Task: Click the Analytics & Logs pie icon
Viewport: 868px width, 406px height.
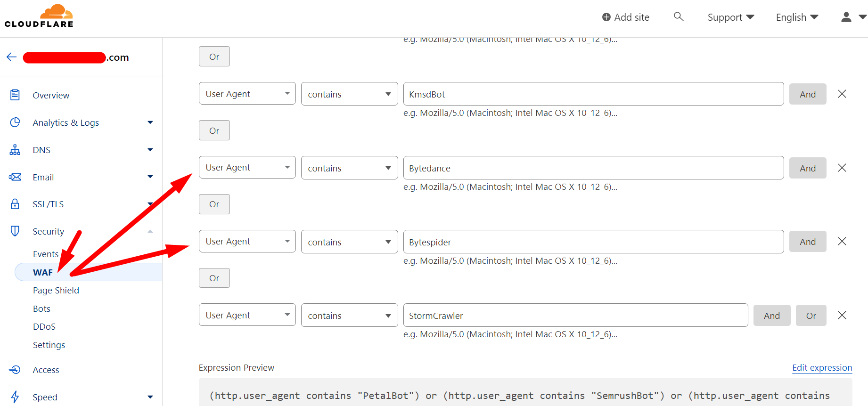Action: (15, 122)
